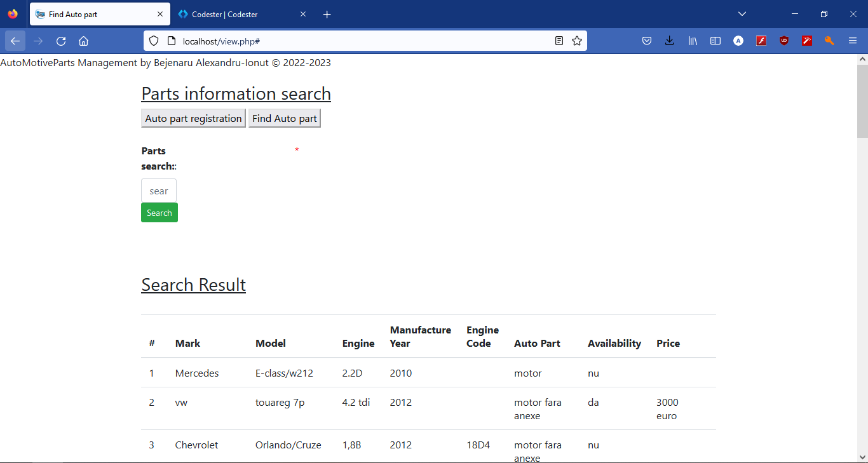
Task: Save page to Pocket
Action: click(x=646, y=40)
